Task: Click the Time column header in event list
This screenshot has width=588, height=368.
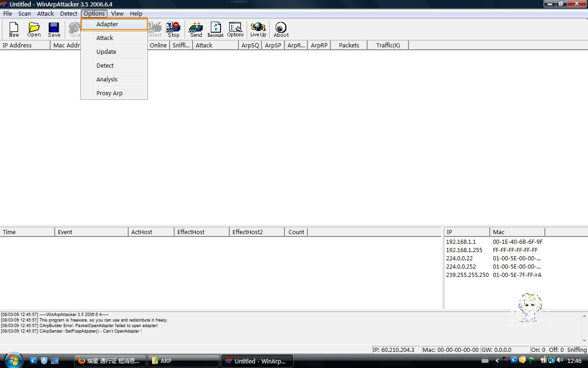Action: click(x=28, y=232)
